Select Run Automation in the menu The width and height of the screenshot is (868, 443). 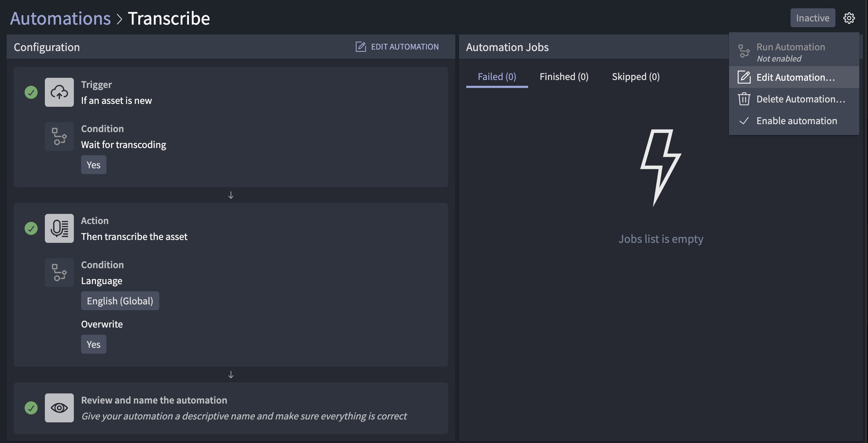click(x=794, y=51)
